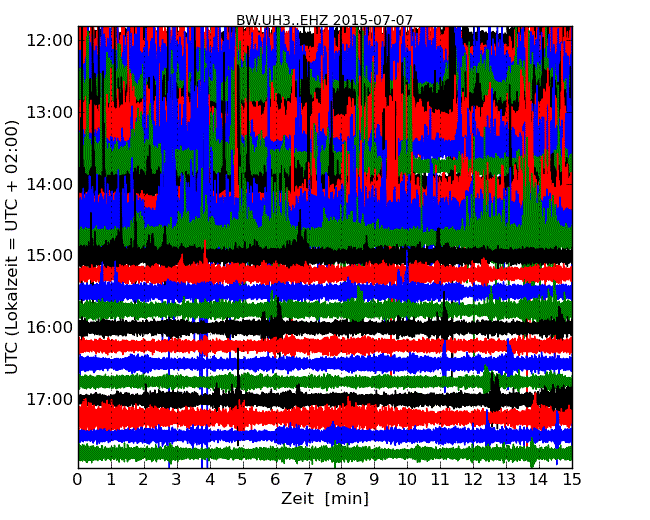This screenshot has height=520, width=650.
Task: Click the x-axis tick label 8
Action: click(341, 480)
